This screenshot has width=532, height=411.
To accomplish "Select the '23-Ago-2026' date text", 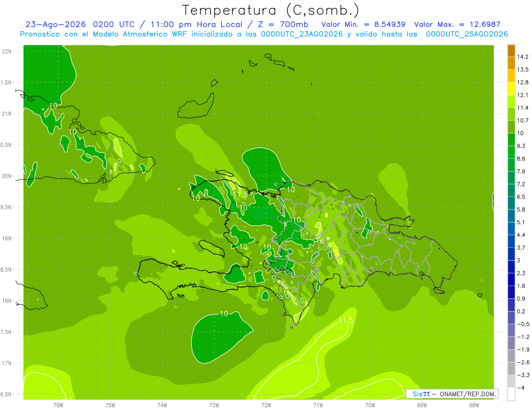I will point(56,24).
